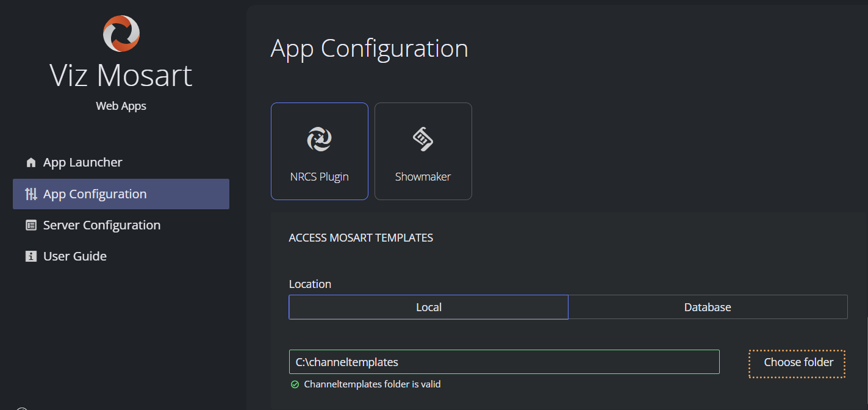Click the Viz Mosart title text
Viewport: 868px width, 410px height.
pos(121,75)
